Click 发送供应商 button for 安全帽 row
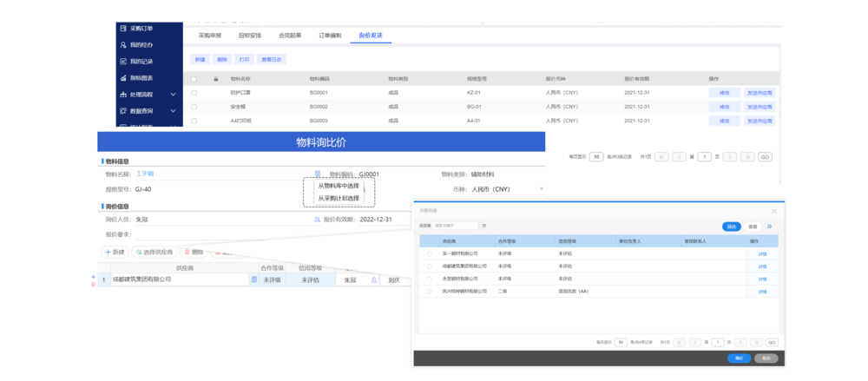 [759, 107]
